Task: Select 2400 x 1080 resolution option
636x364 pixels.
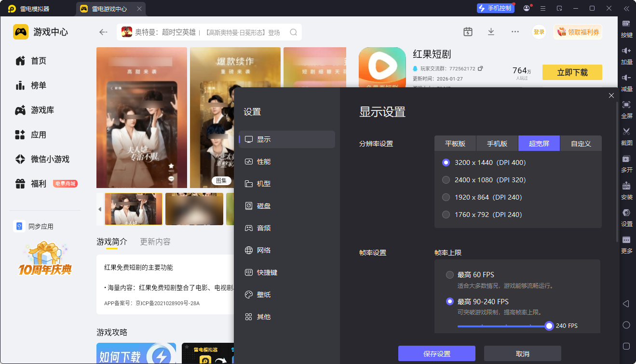Action: pos(446,180)
